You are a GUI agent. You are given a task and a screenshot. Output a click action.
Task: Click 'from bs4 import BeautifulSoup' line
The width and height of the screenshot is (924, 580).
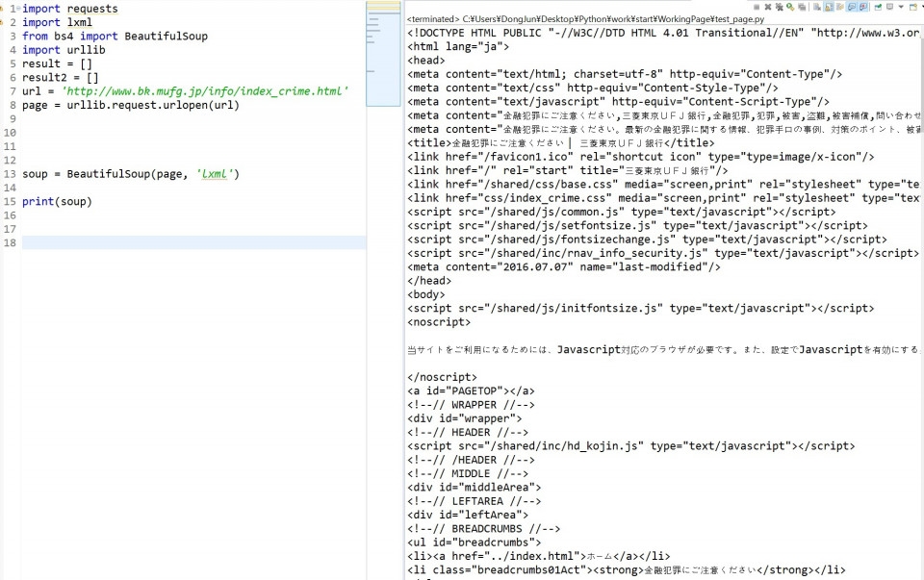(115, 36)
